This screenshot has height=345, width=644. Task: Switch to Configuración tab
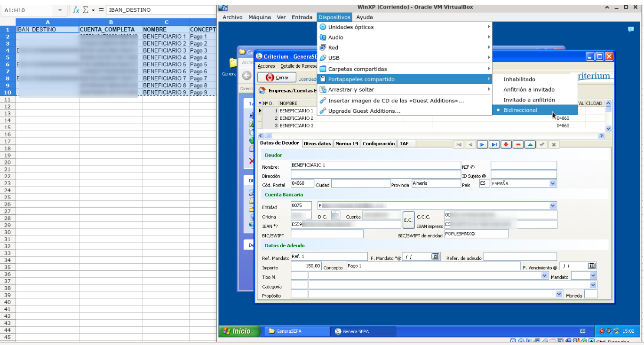click(x=379, y=144)
